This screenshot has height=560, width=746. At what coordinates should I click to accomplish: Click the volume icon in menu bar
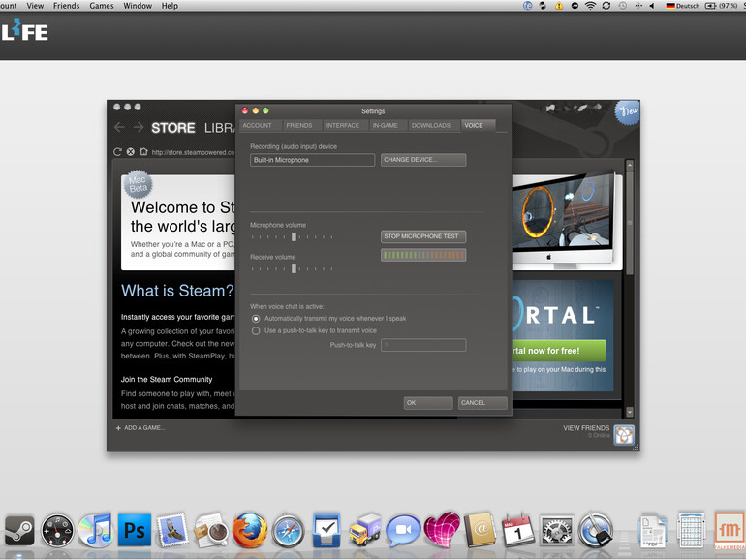point(652,6)
